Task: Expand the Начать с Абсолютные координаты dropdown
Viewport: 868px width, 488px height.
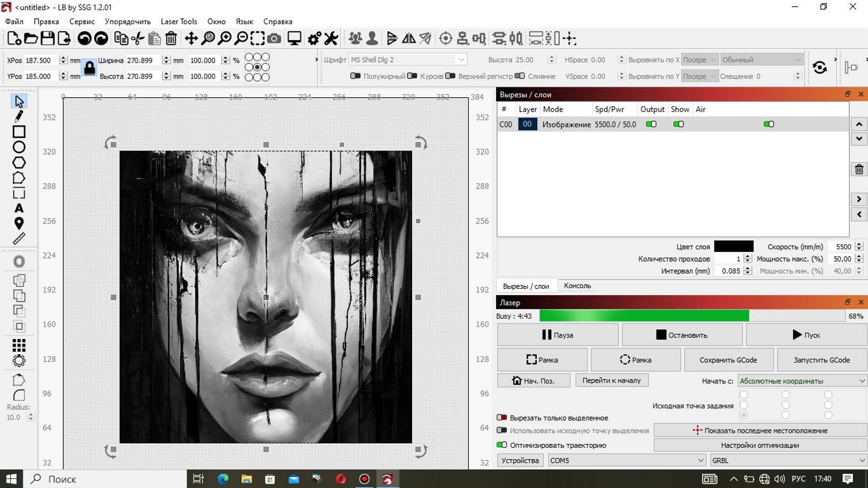Action: pos(802,381)
